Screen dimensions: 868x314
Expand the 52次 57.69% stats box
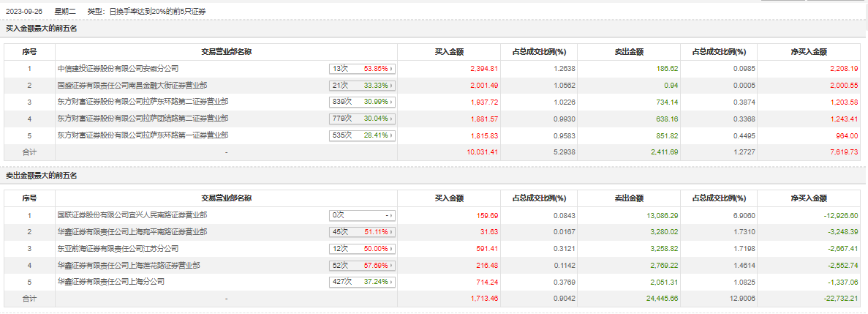(363, 265)
